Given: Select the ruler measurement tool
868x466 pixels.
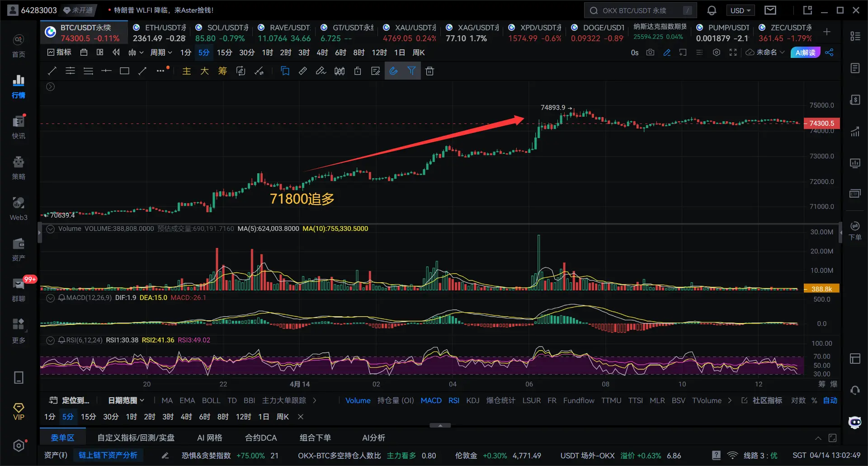Looking at the screenshot, I should [x=303, y=71].
